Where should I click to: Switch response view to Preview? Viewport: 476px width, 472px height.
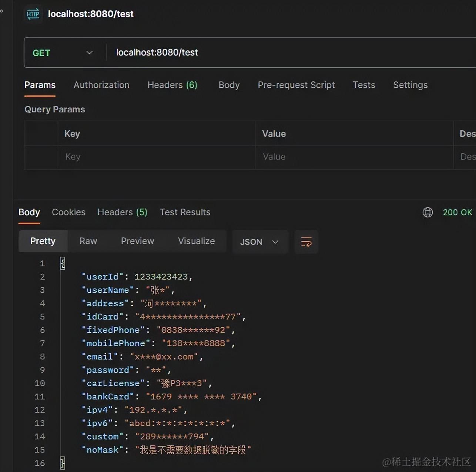point(137,241)
